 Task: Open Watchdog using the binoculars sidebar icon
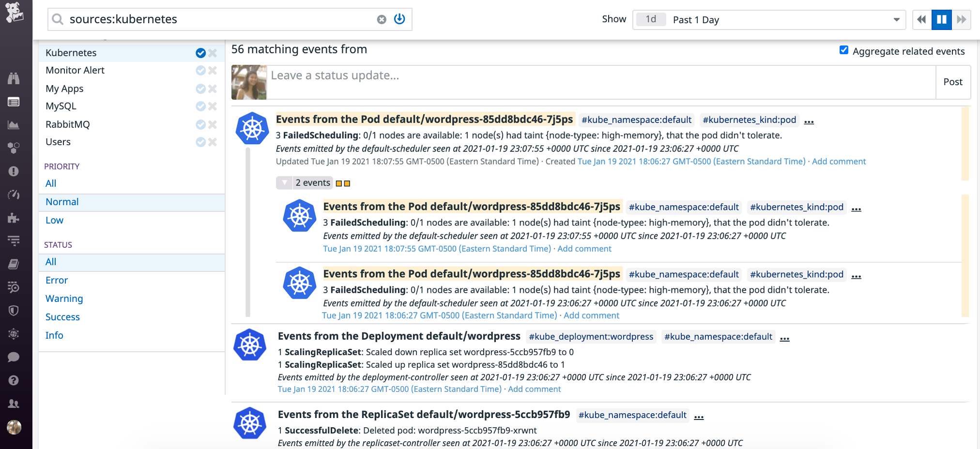coord(14,78)
